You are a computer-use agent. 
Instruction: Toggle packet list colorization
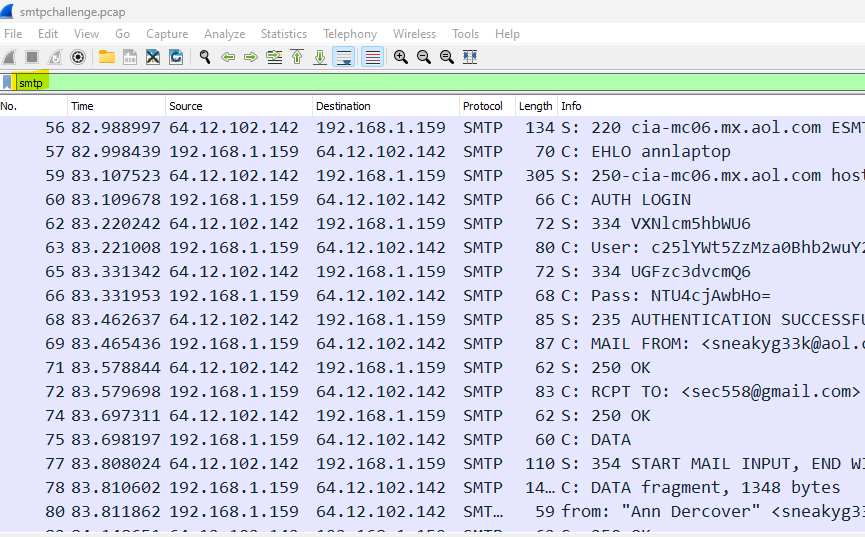click(372, 57)
